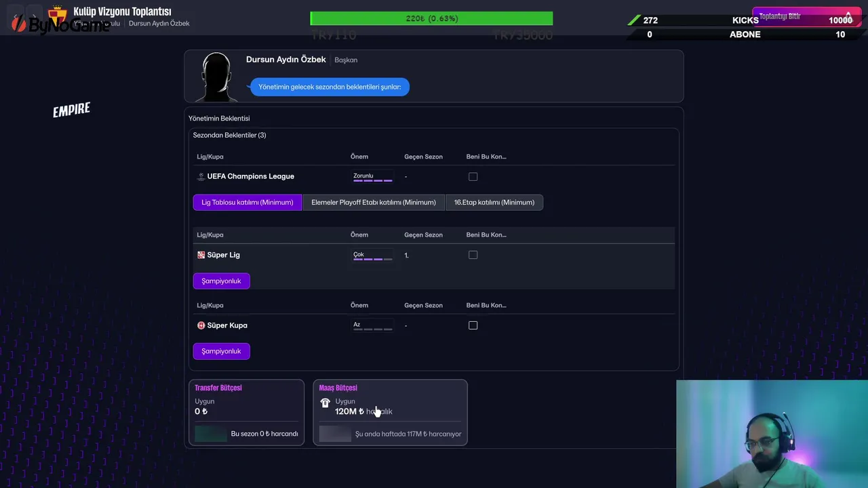Screen dimensions: 868x488
Task: Tick the checkbox in Süper Kupa row
Action: point(473,325)
